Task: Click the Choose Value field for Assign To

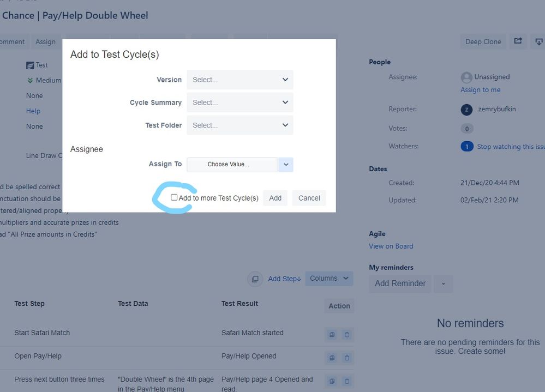Action: tap(232, 165)
